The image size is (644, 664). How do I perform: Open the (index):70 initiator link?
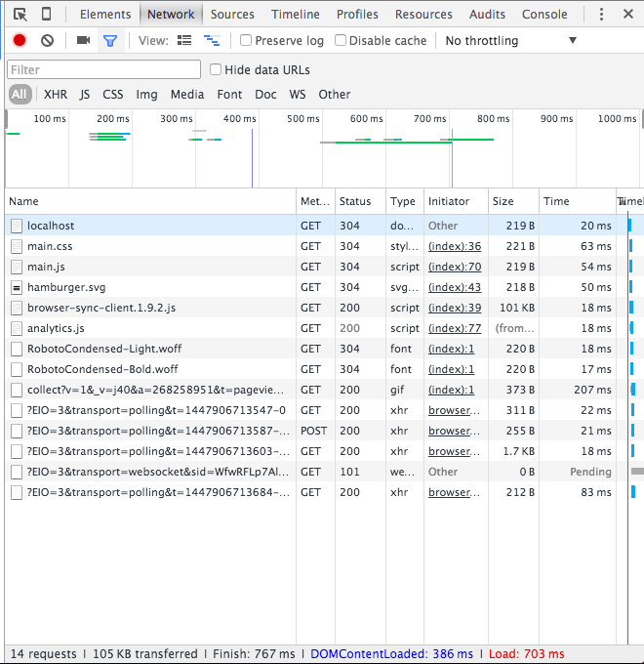pos(455,267)
